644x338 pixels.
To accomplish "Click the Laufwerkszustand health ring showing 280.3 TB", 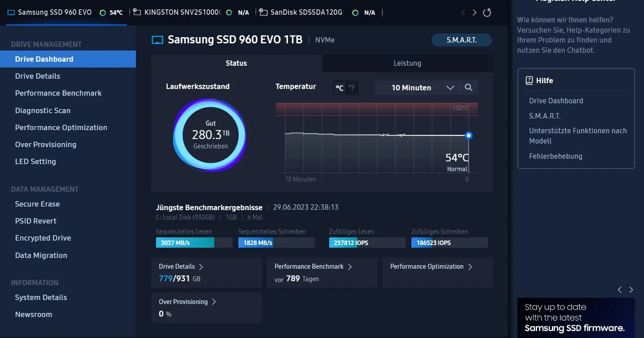I will [210, 135].
